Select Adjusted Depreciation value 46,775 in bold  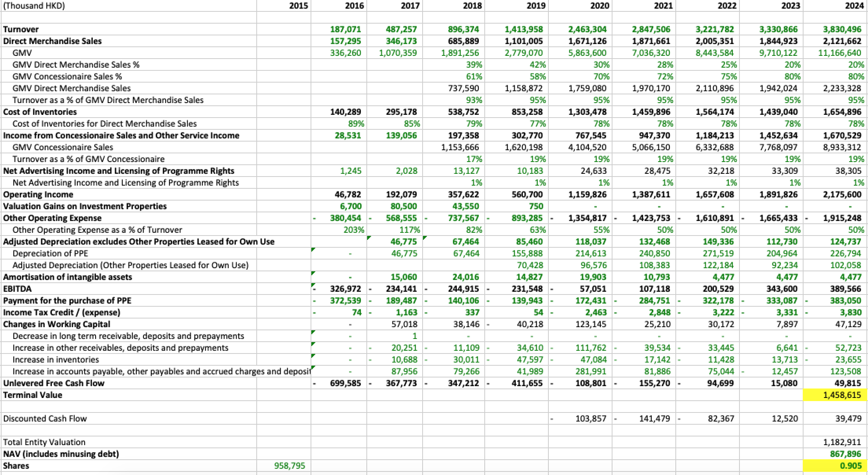coord(404,242)
